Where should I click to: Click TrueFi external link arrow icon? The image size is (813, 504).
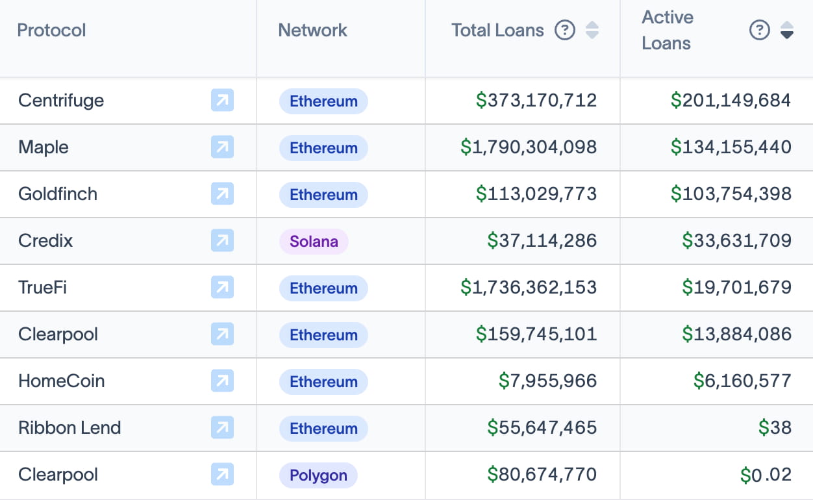pos(222,288)
